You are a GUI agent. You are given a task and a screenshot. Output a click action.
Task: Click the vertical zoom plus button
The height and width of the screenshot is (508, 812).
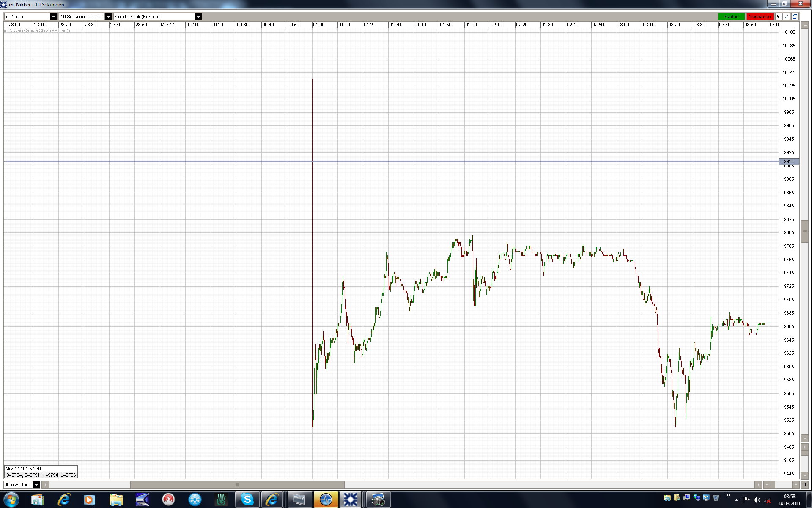click(804, 447)
